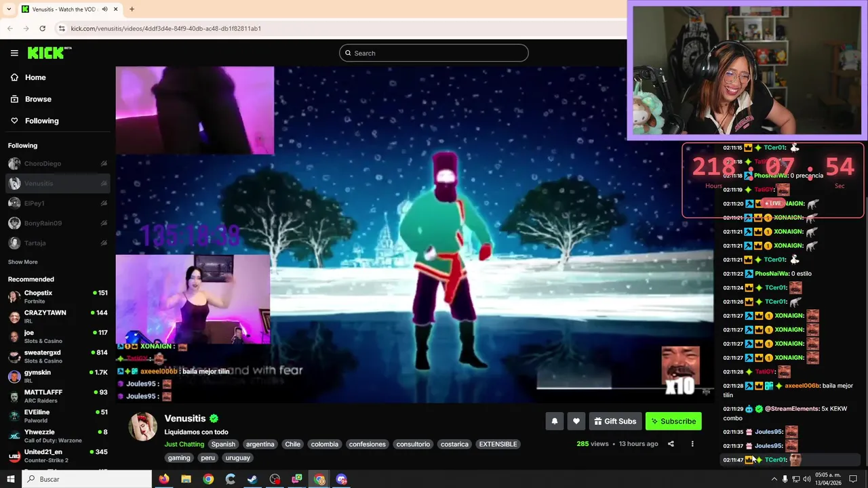Open recommended channel Chopstix
Image resolution: width=868 pixels, height=488 pixels.
tap(57, 297)
